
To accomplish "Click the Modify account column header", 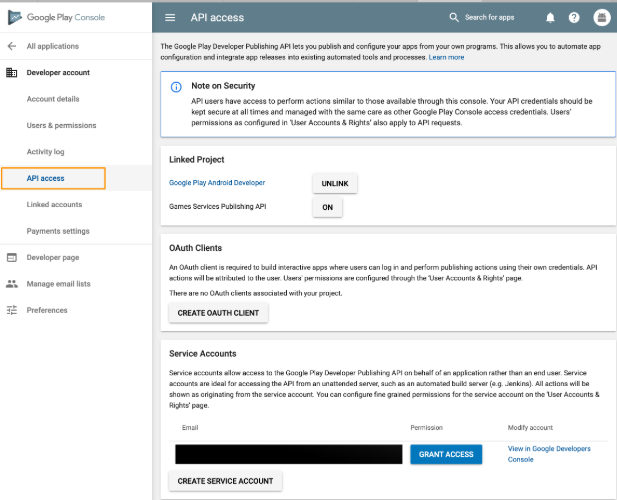I will coord(530,428).
